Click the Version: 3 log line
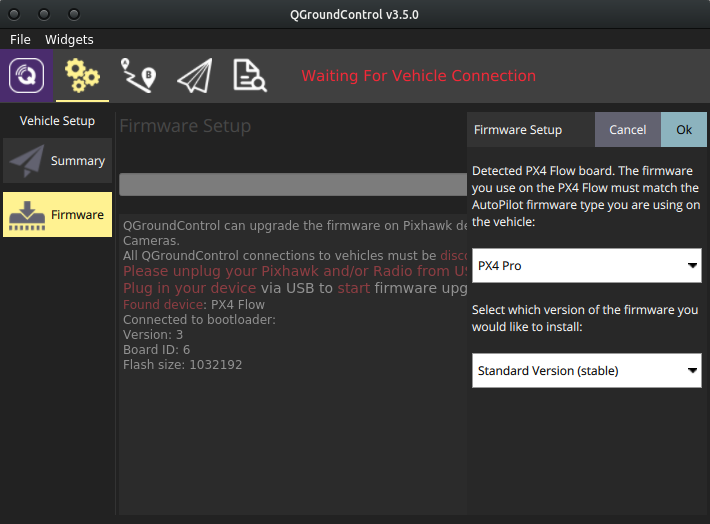The height and width of the screenshot is (524, 710). click(x=153, y=335)
